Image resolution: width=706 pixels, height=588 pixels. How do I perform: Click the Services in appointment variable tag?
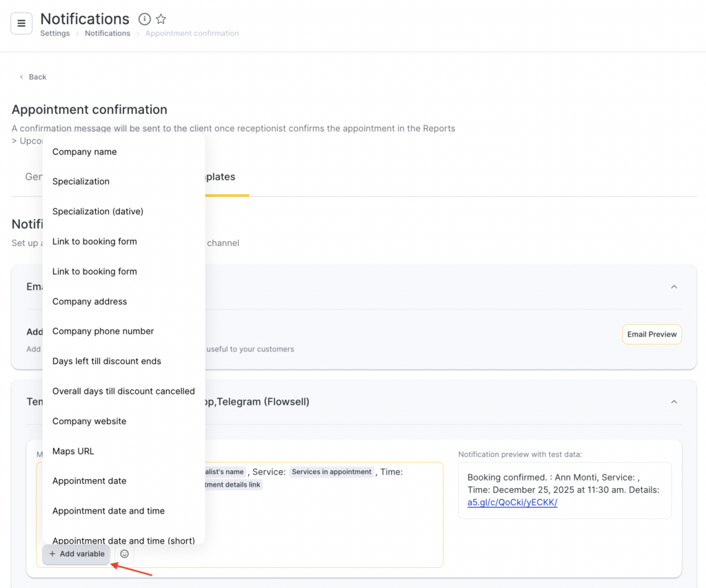tap(331, 472)
